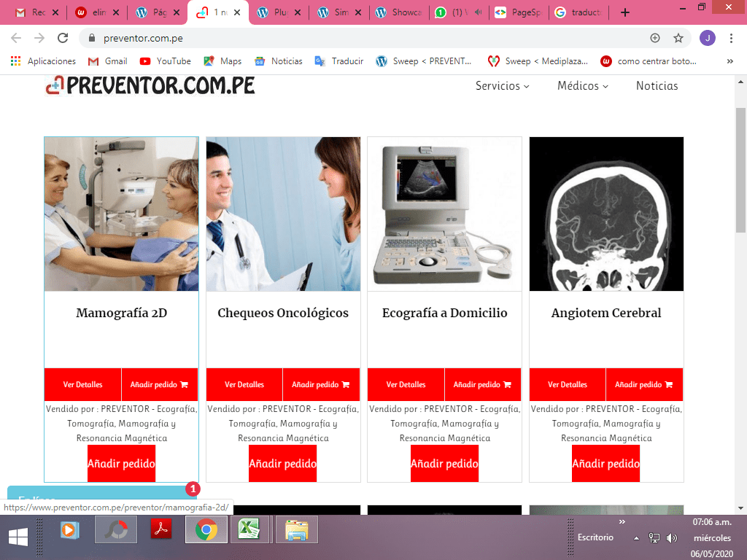Image resolution: width=747 pixels, height=560 pixels.
Task: Open the Angiotem Cerebral brain scan image
Action: pyautogui.click(x=606, y=214)
